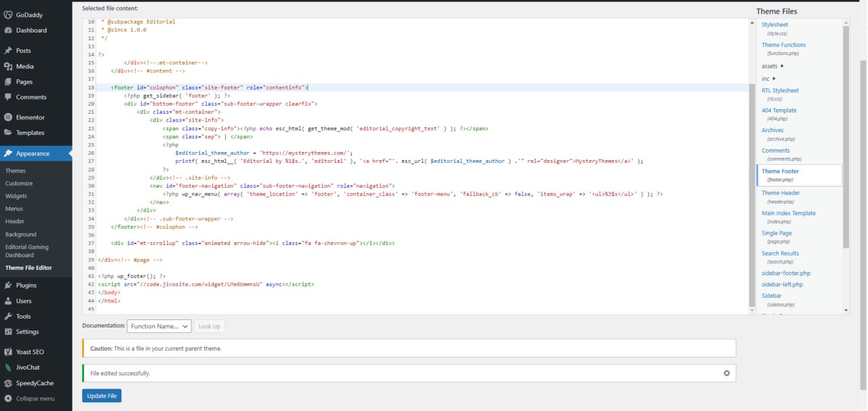Open Main Index Template file
The height and width of the screenshot is (411, 868).
coord(789,217)
